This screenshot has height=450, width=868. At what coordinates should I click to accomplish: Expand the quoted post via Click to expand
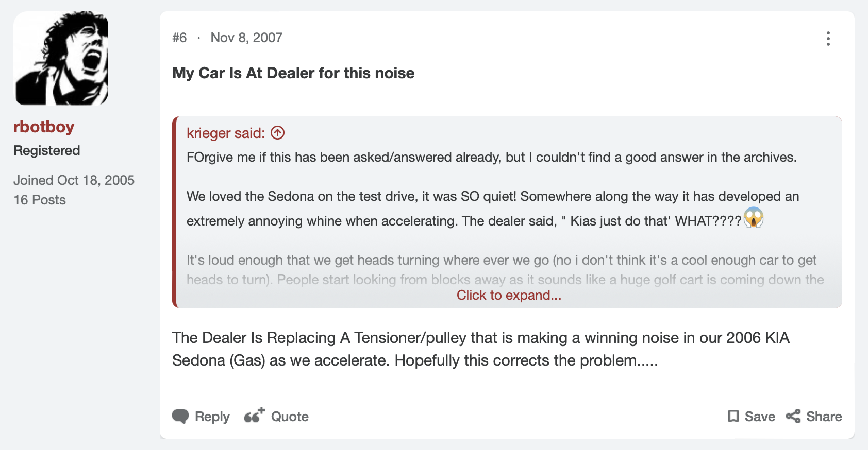click(509, 295)
